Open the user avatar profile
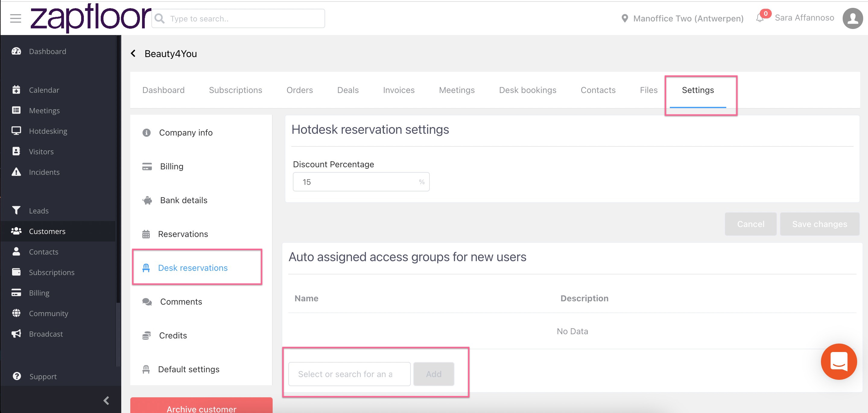Screen dimensions: 868x413 [853, 18]
